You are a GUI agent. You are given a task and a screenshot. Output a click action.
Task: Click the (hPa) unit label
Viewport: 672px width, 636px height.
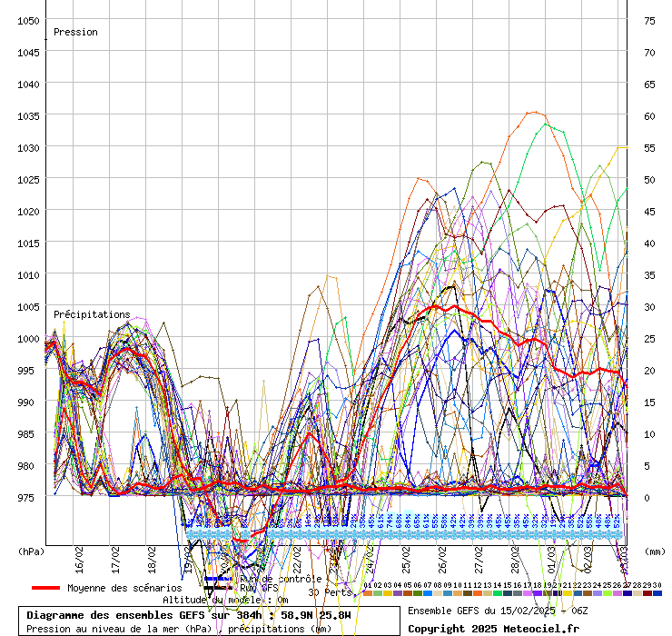click(31, 552)
